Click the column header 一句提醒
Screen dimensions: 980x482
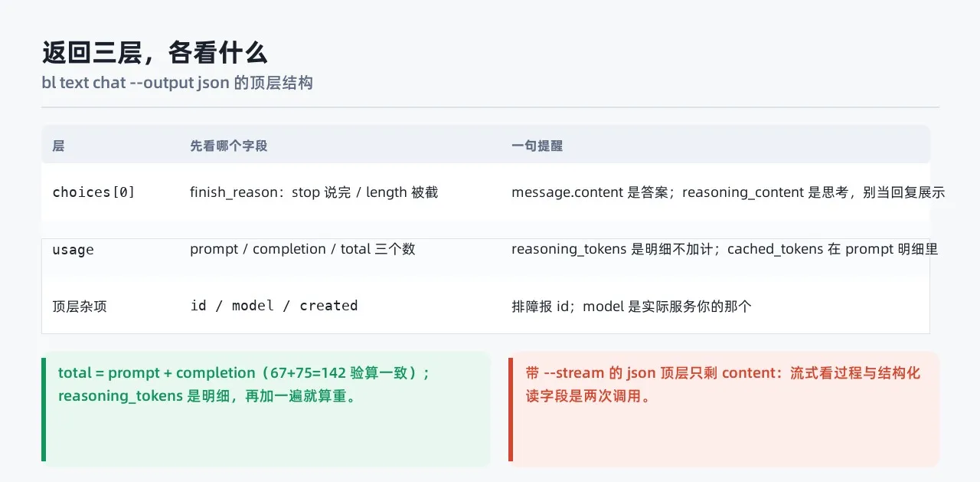coord(537,146)
